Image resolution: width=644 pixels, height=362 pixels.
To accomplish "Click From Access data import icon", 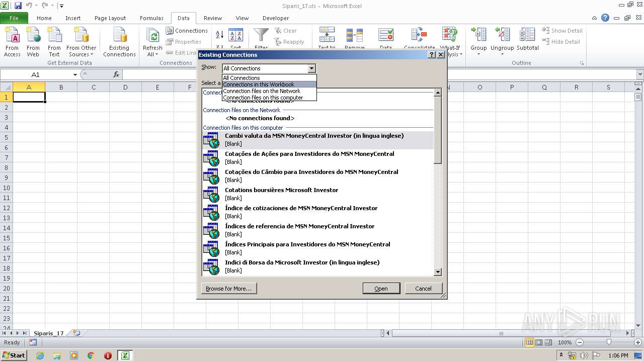I will coord(12,42).
